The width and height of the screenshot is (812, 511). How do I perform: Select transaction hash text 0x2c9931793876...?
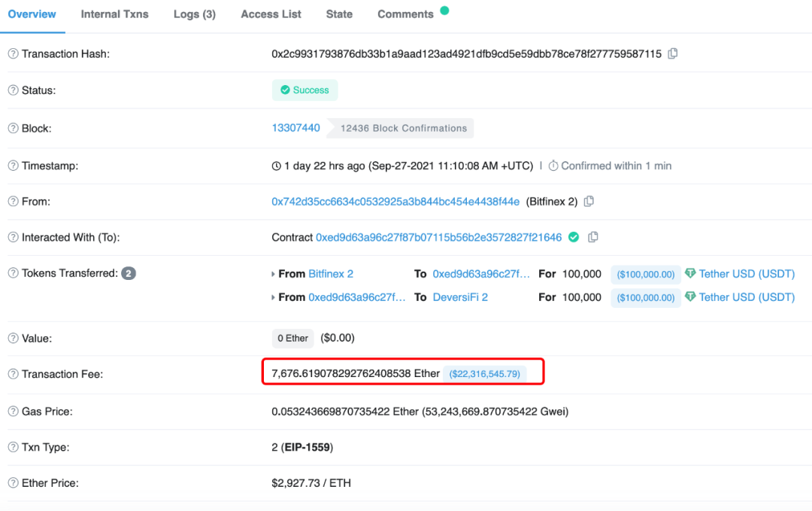pyautogui.click(x=466, y=54)
